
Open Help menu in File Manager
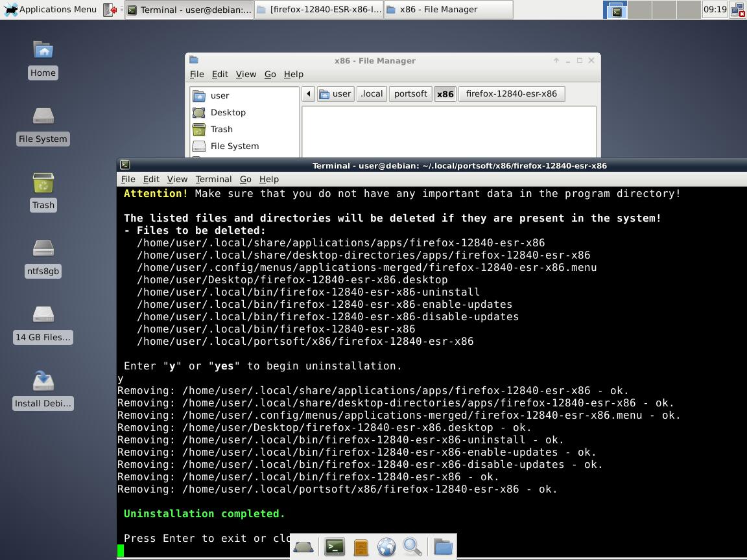(x=294, y=75)
